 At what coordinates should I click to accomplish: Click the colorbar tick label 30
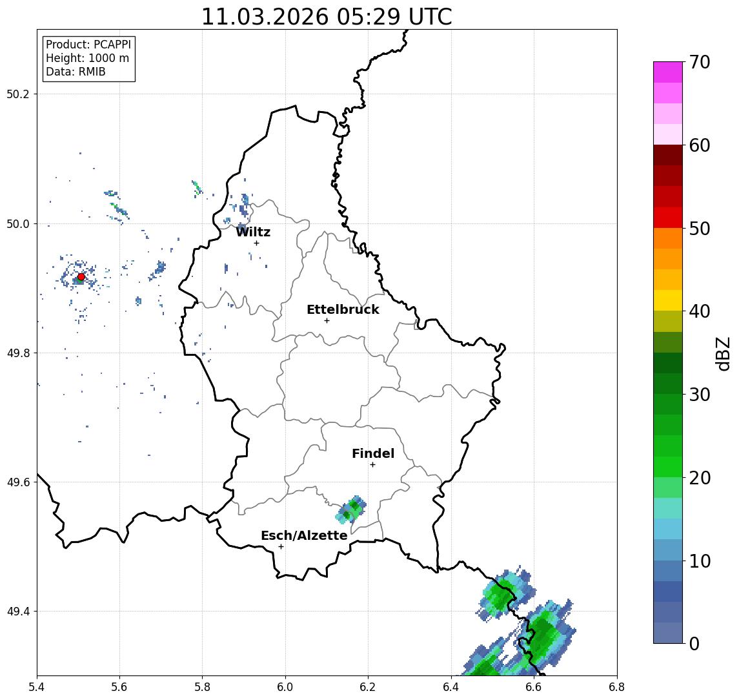(x=700, y=395)
